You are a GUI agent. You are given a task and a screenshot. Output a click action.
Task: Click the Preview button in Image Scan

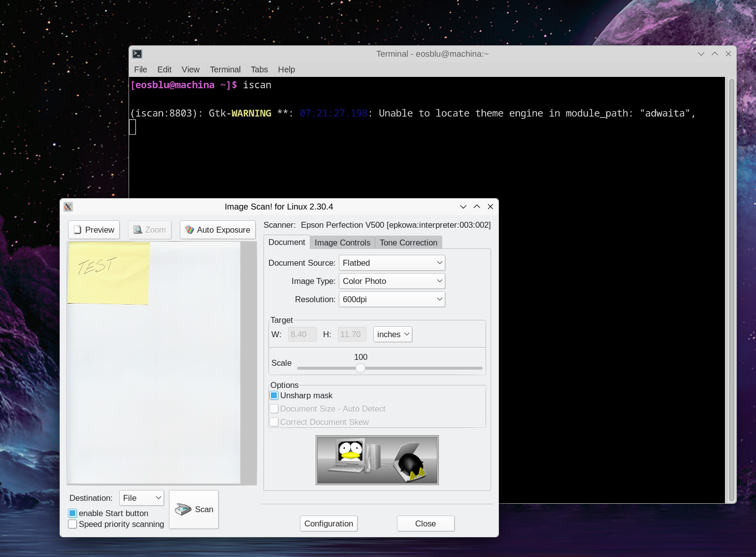click(94, 230)
